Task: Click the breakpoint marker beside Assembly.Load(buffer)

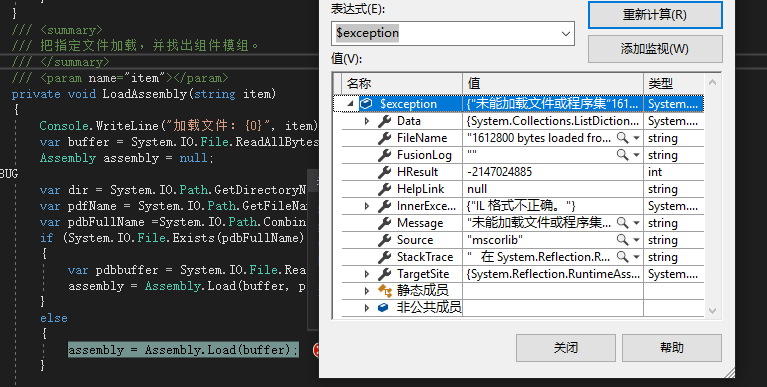Action: click(x=316, y=349)
